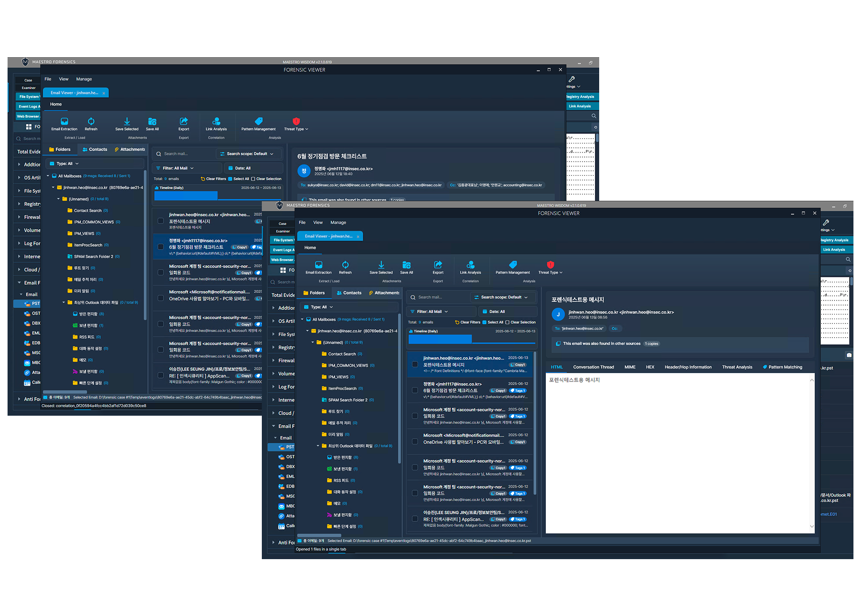Open View menu in front window

(318, 222)
